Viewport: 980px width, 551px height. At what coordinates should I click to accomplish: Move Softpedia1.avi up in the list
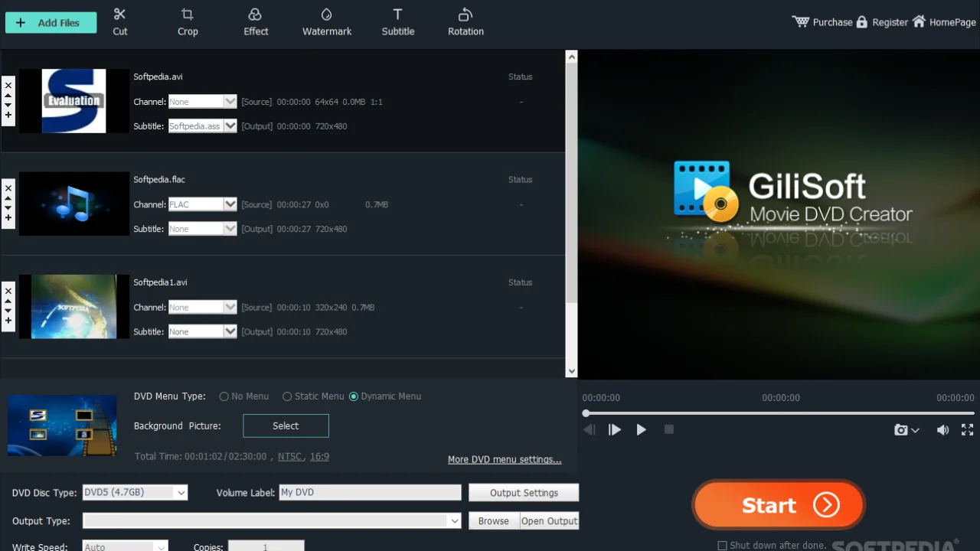8,301
